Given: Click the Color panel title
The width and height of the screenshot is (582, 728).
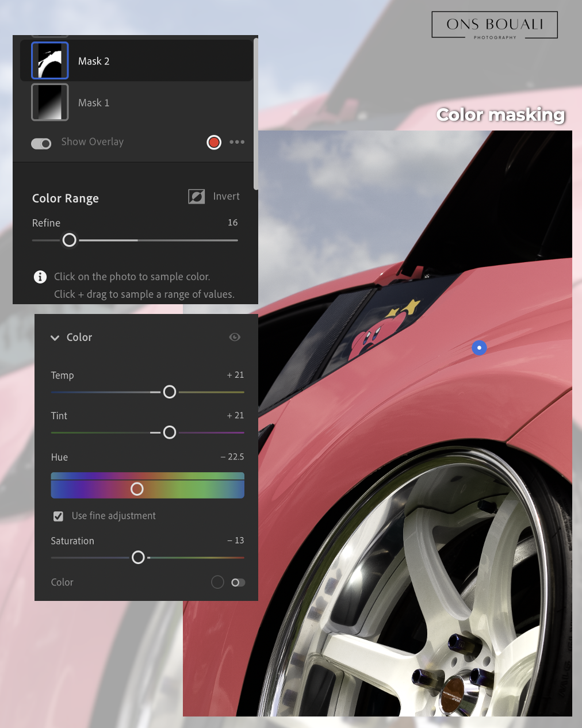Looking at the screenshot, I should point(79,338).
